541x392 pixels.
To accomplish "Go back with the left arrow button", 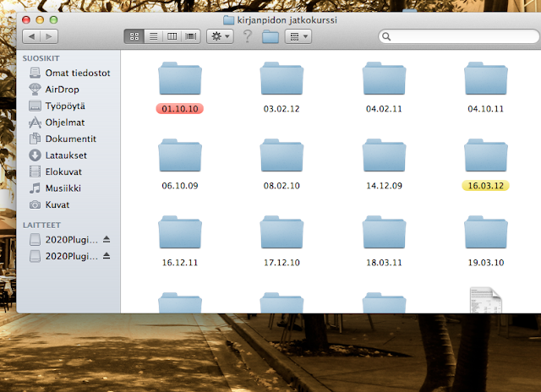I will pyautogui.click(x=31, y=36).
